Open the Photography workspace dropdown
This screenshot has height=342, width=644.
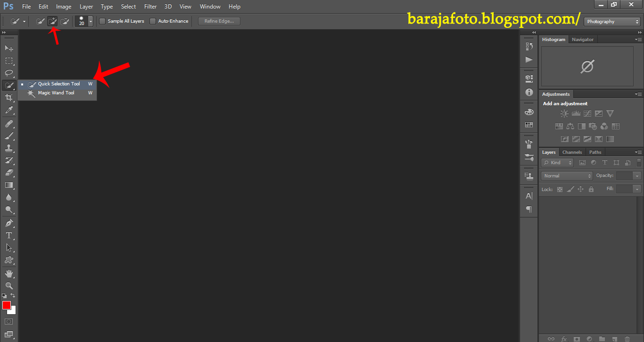611,21
